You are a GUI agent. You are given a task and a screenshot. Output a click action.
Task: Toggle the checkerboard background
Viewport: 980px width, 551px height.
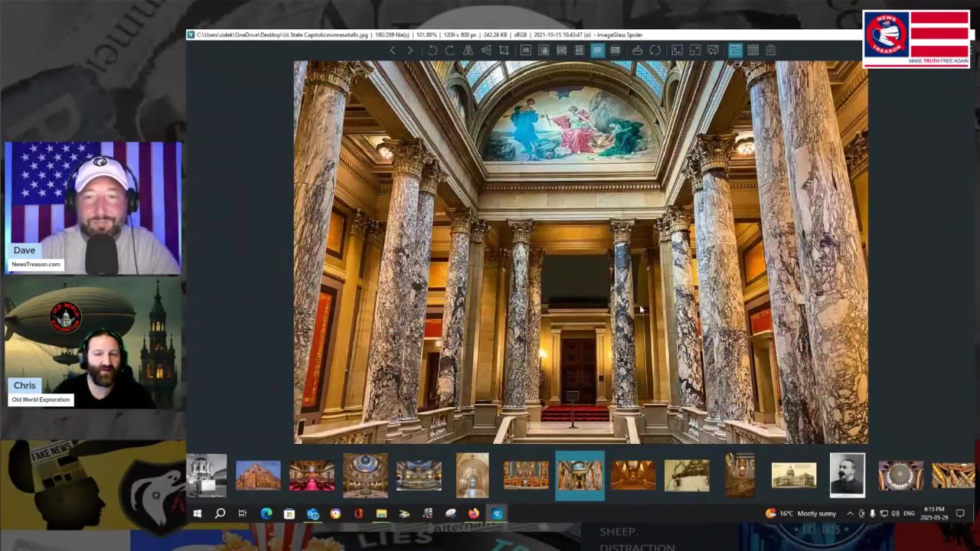pos(753,51)
